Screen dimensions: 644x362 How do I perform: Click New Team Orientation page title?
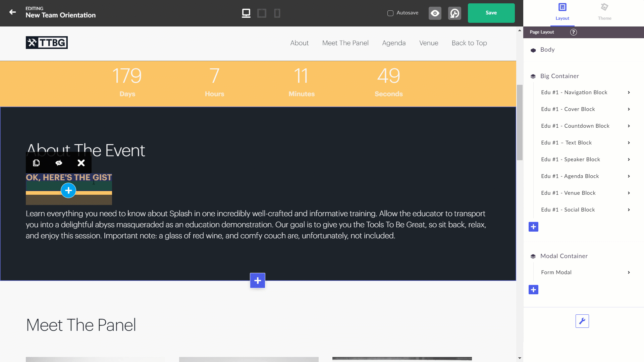pyautogui.click(x=61, y=15)
